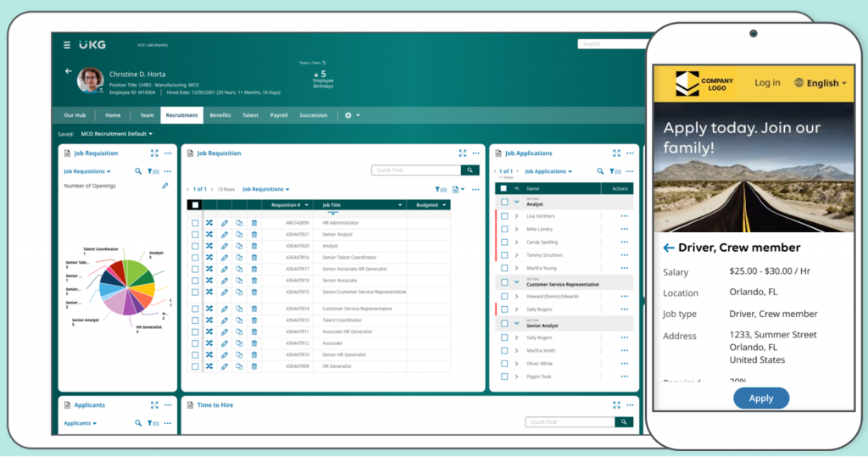
Task: Click the Quick Find search button in requisition panel
Action: click(470, 170)
